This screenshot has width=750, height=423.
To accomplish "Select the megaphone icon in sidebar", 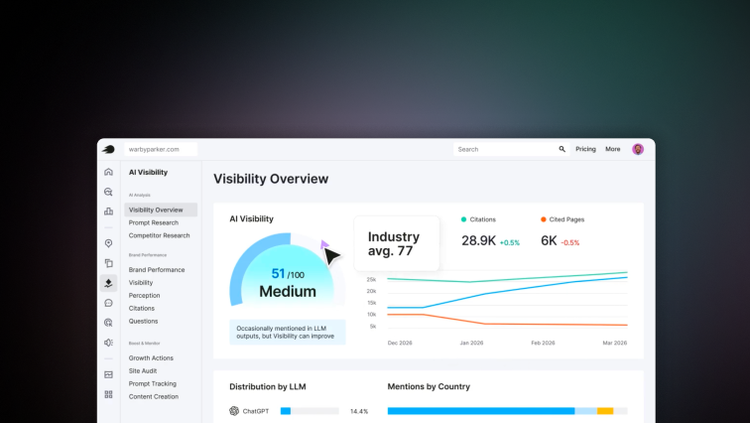I will click(x=109, y=342).
